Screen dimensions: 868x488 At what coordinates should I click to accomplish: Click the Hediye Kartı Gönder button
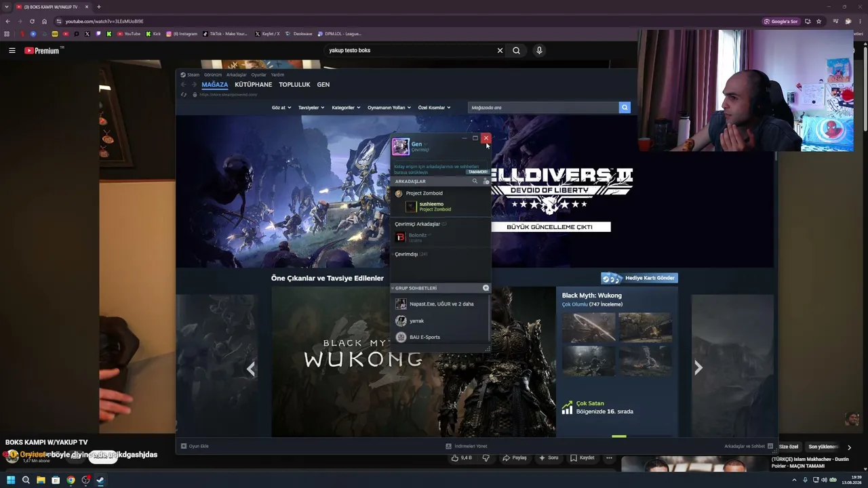[x=639, y=278]
